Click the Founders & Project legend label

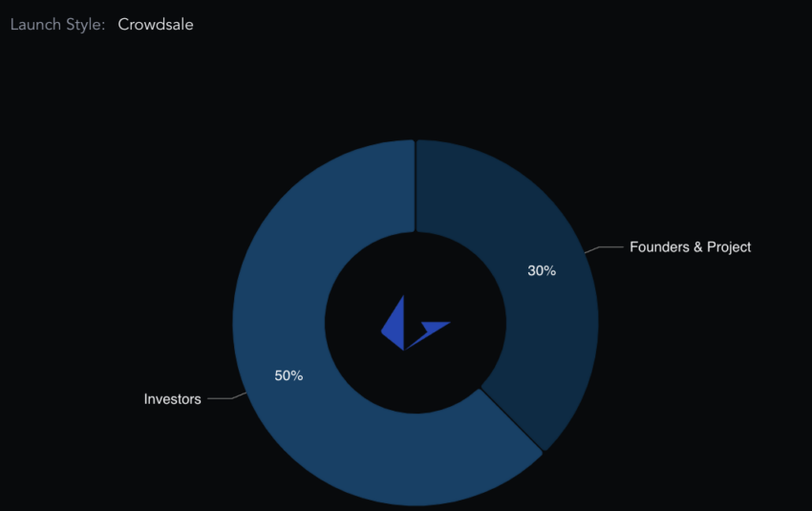point(690,247)
